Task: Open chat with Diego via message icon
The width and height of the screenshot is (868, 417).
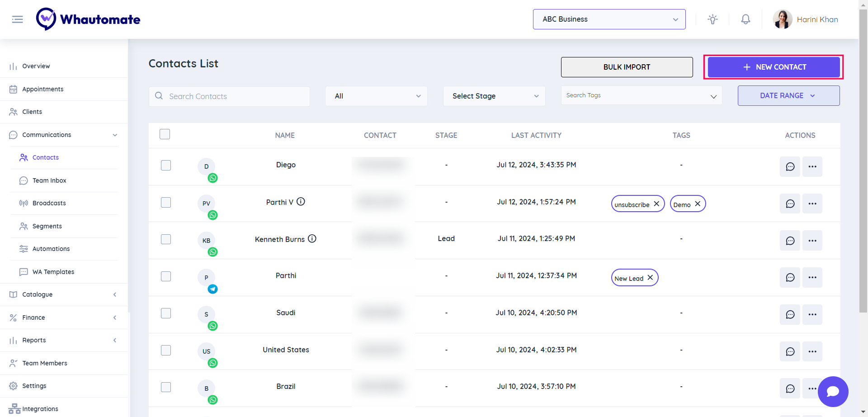Action: click(790, 166)
